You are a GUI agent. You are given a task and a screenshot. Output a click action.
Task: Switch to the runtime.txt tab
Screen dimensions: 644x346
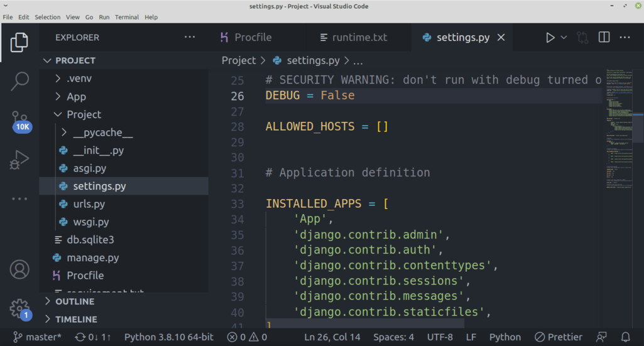click(x=359, y=37)
